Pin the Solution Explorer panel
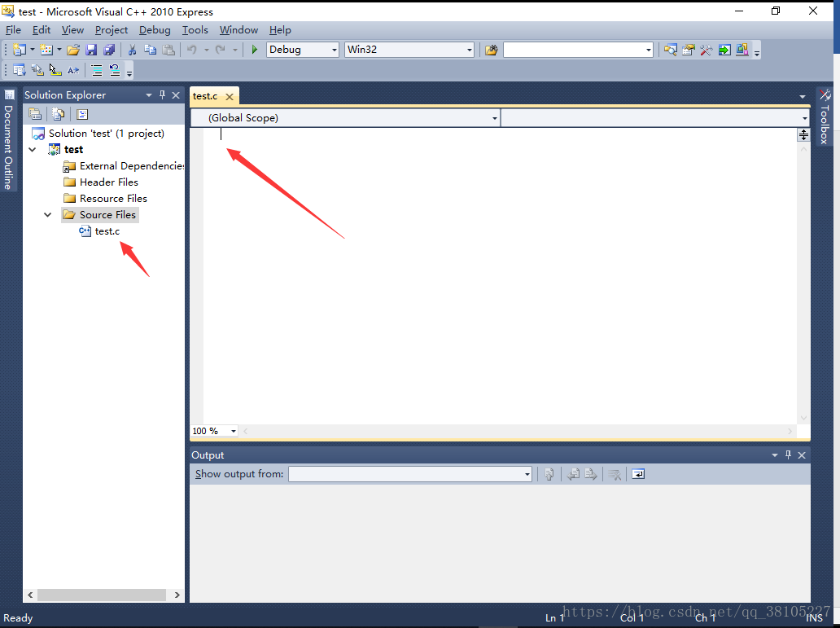 pyautogui.click(x=162, y=95)
